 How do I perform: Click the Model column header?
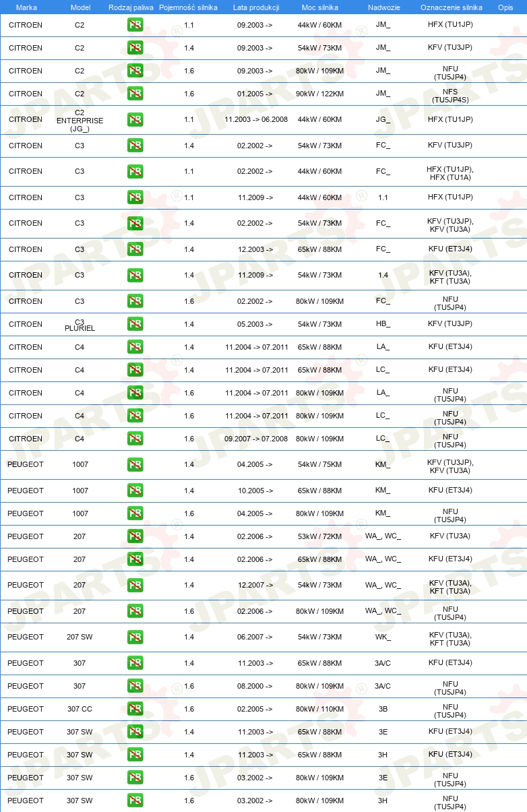click(80, 7)
